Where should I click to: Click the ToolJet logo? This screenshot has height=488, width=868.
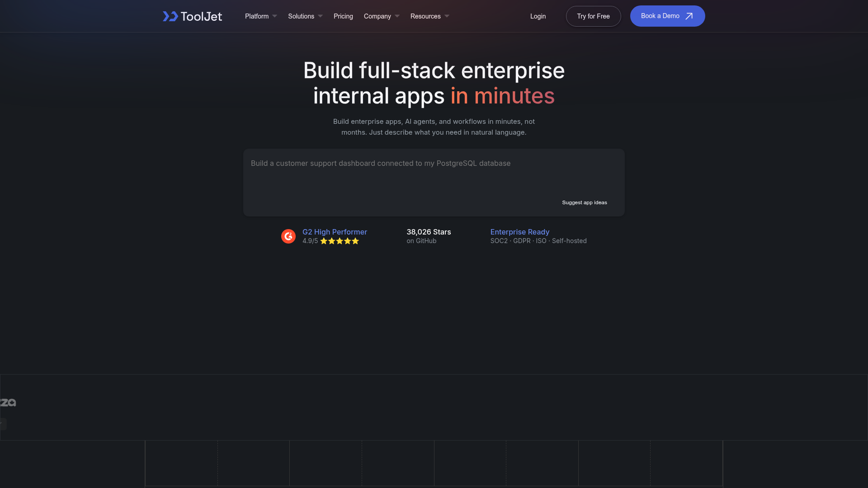(x=192, y=16)
